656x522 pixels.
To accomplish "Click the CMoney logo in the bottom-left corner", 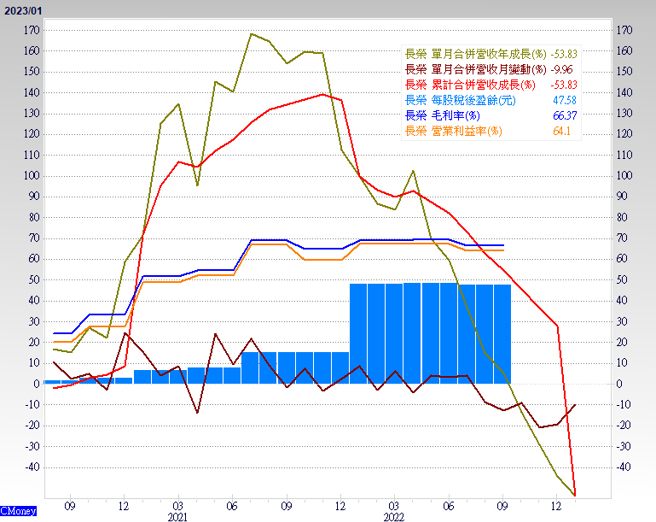I will [19, 511].
